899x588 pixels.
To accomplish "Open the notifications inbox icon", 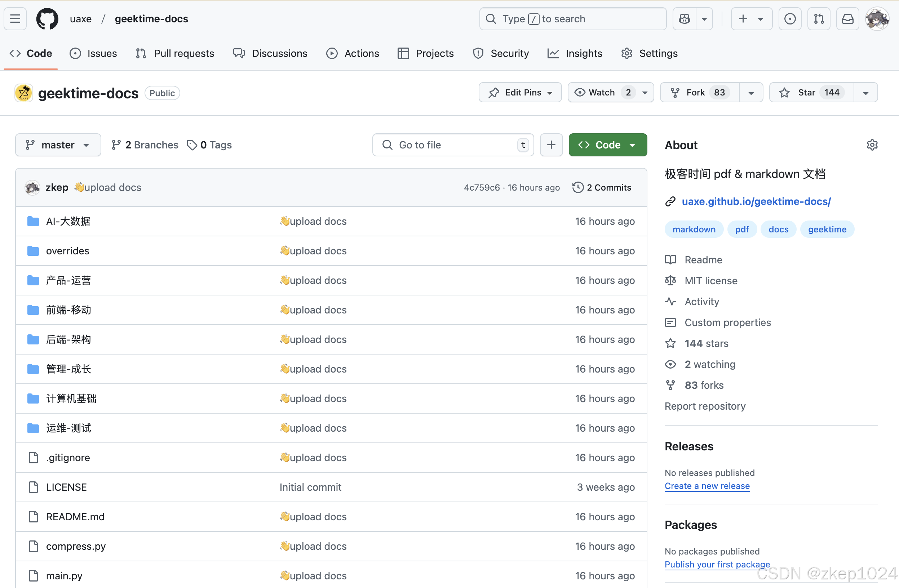I will pyautogui.click(x=847, y=18).
